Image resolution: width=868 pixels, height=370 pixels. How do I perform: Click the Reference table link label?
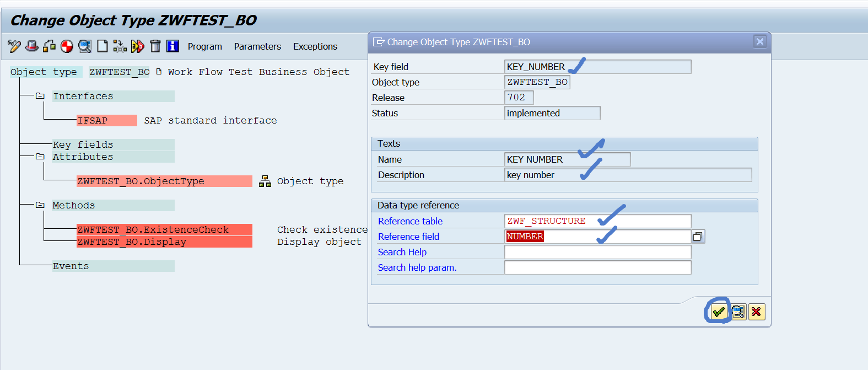point(410,221)
